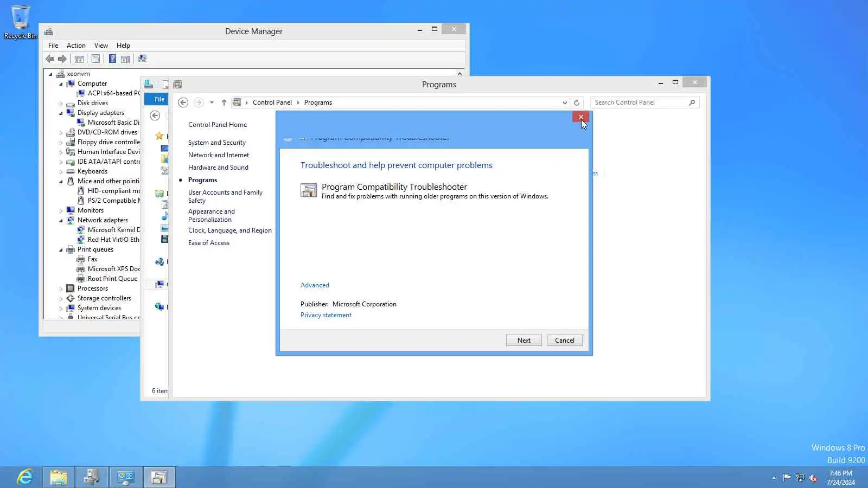Click the action pane toolbar icon after Help
The width and height of the screenshot is (868, 488).
tap(125, 59)
